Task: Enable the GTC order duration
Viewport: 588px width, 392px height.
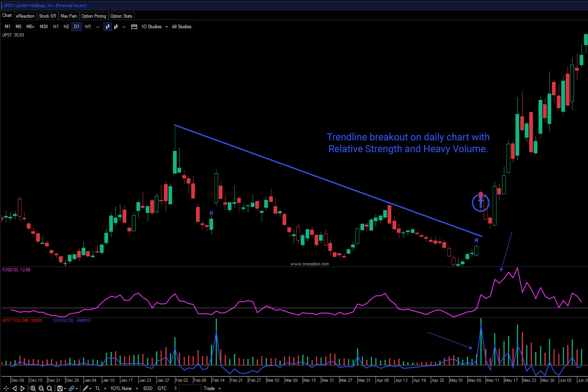Action: point(162,388)
